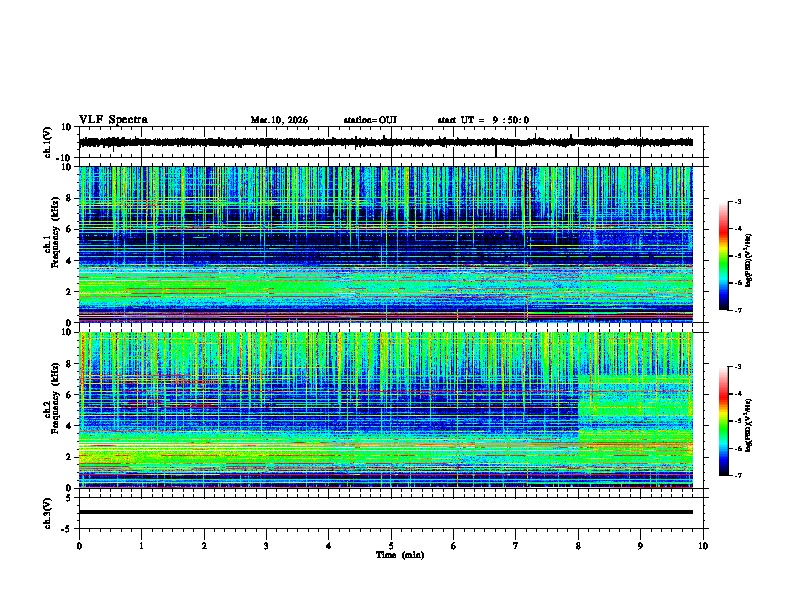
Task: Click time axis tick label "5"
Action: coord(391,546)
